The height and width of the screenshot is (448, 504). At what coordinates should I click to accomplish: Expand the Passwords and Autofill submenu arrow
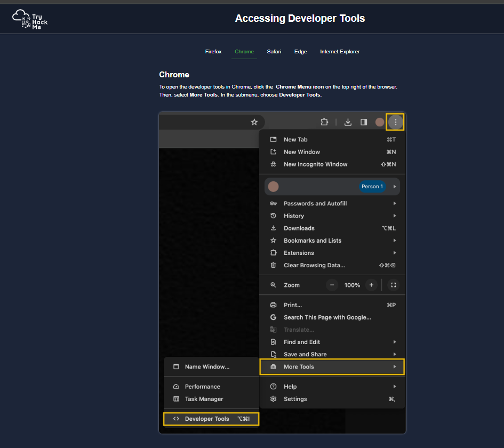(x=395, y=203)
